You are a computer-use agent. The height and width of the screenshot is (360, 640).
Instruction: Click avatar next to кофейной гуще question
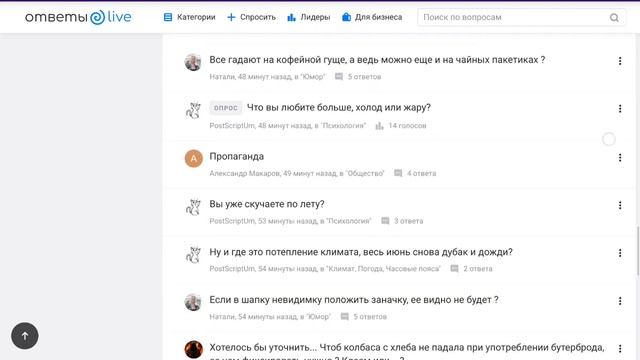193,62
